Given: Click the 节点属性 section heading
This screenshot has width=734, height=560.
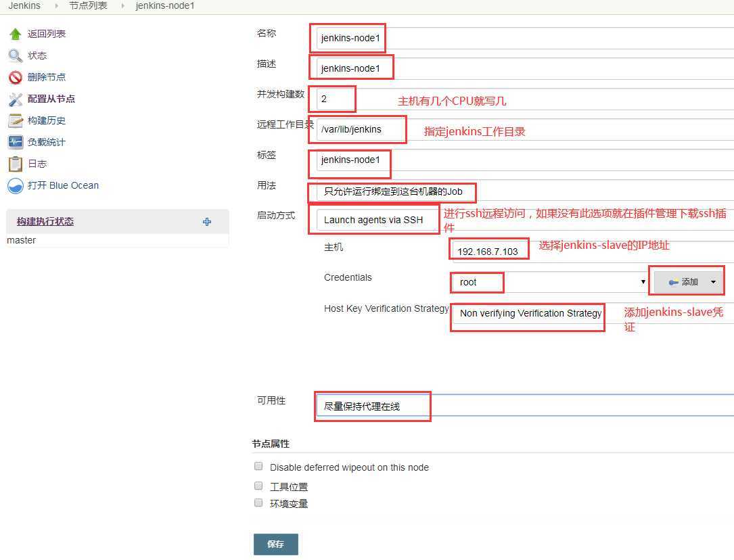Looking at the screenshot, I should pos(271,444).
